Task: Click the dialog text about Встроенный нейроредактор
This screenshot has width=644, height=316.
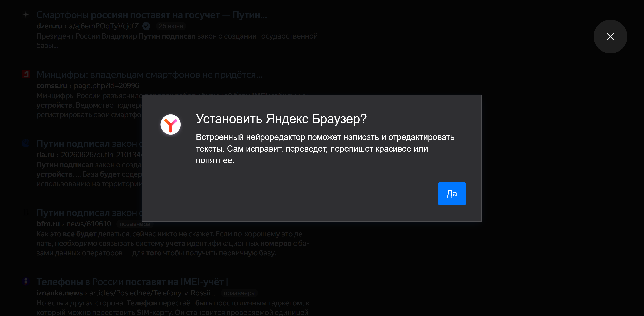Action: tap(325, 149)
